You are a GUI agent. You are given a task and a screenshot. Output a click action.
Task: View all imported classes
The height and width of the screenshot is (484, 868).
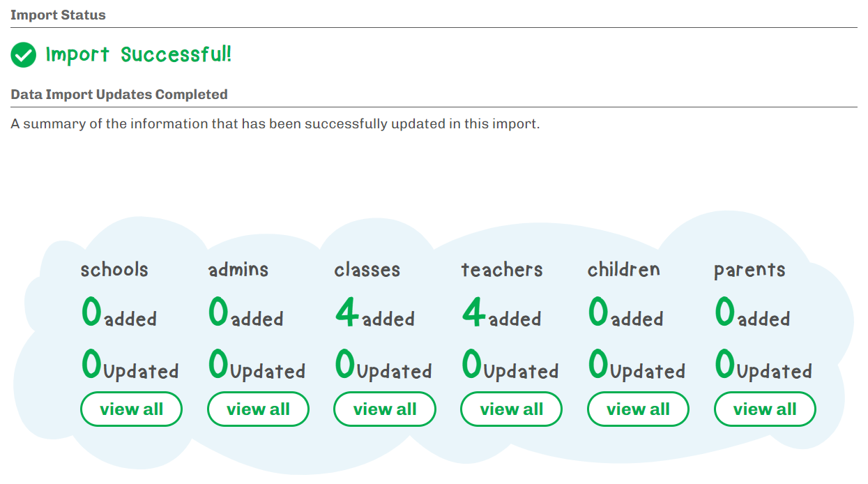coord(385,409)
